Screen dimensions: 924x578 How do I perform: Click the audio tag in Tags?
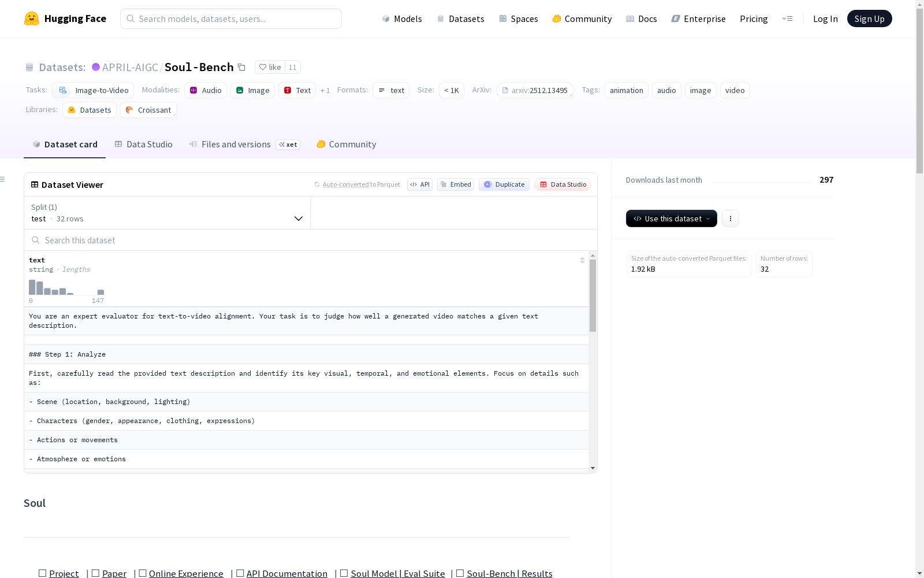pyautogui.click(x=666, y=90)
